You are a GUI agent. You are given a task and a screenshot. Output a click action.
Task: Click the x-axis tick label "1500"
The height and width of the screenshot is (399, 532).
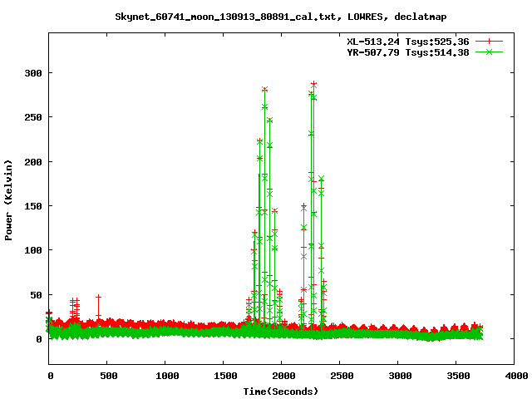click(x=225, y=376)
